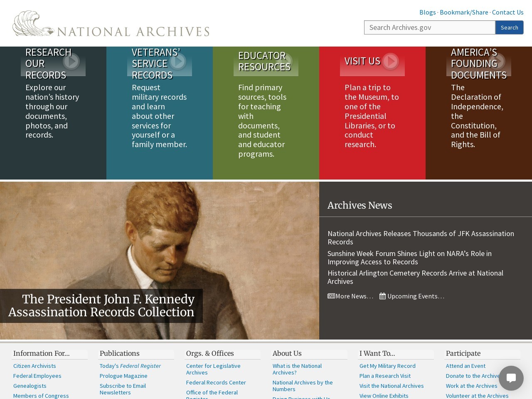Open What is the National Archives link
This screenshot has height=399, width=532.
pyautogui.click(x=297, y=369)
